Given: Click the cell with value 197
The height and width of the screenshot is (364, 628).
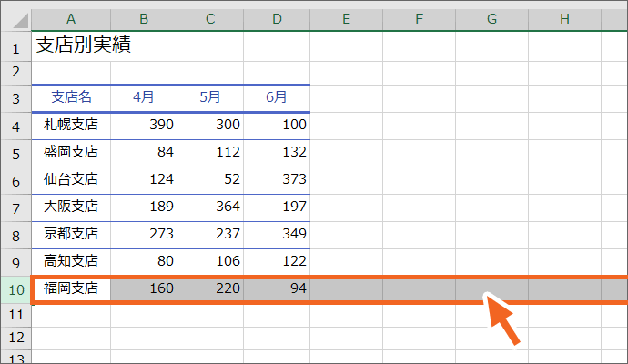Looking at the screenshot, I should pyautogui.click(x=277, y=207).
